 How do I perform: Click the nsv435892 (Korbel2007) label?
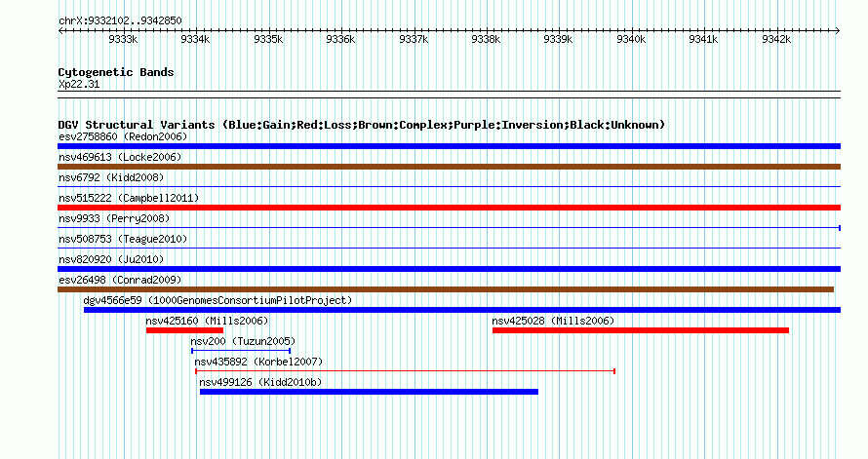click(258, 362)
